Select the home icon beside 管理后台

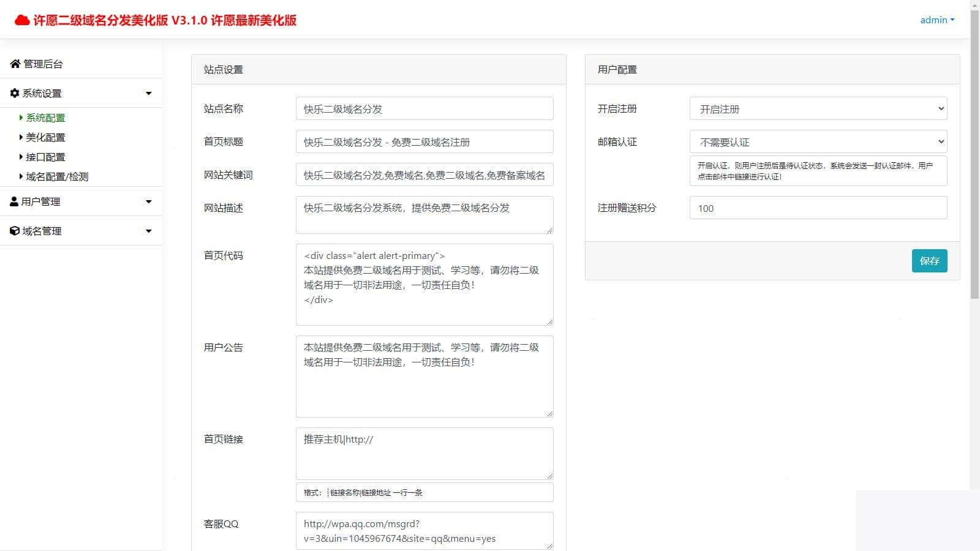(x=13, y=64)
